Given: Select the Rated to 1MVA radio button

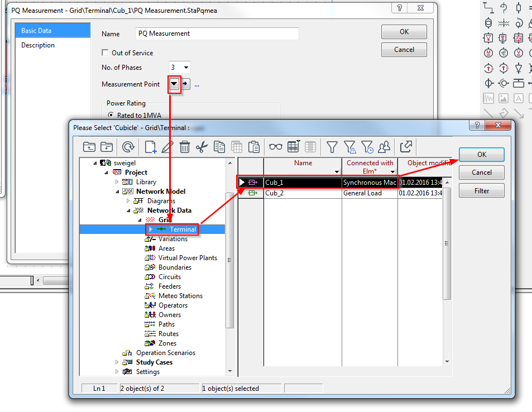Looking at the screenshot, I should (x=111, y=116).
